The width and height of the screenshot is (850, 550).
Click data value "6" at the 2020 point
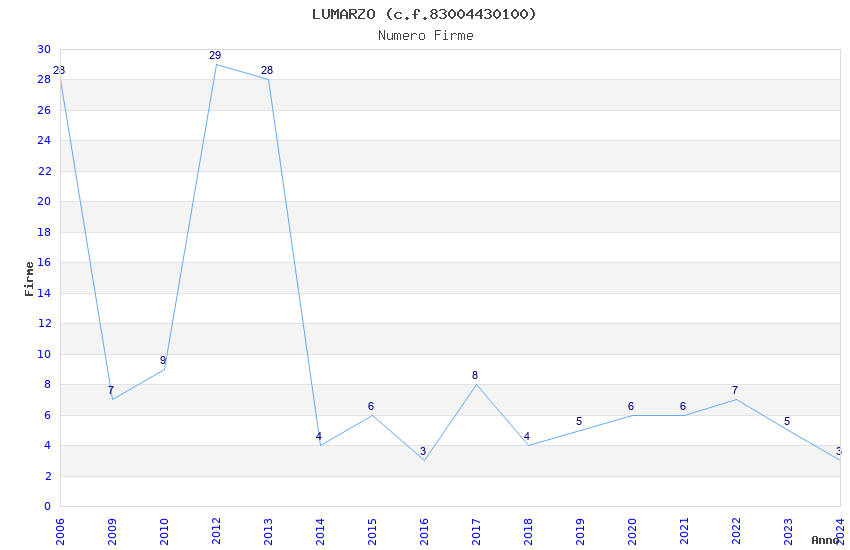pos(631,406)
